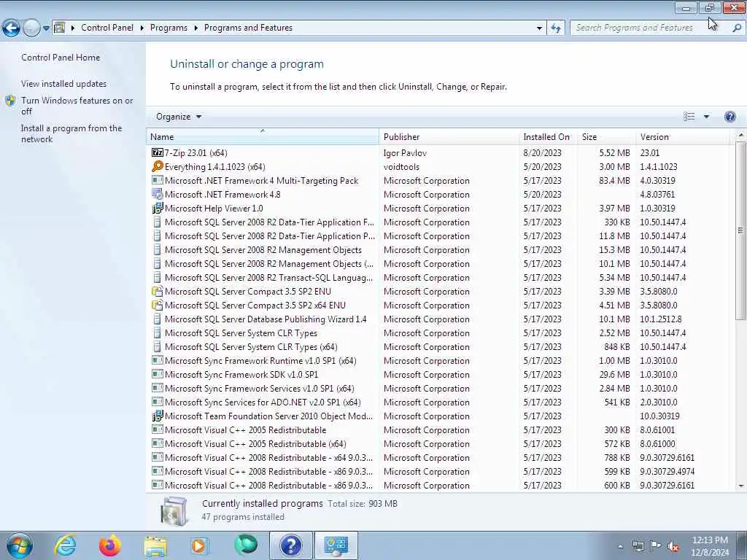Screen dimensions: 747x560
Task: Click the vertical scrollbar thumb
Action: (741, 231)
